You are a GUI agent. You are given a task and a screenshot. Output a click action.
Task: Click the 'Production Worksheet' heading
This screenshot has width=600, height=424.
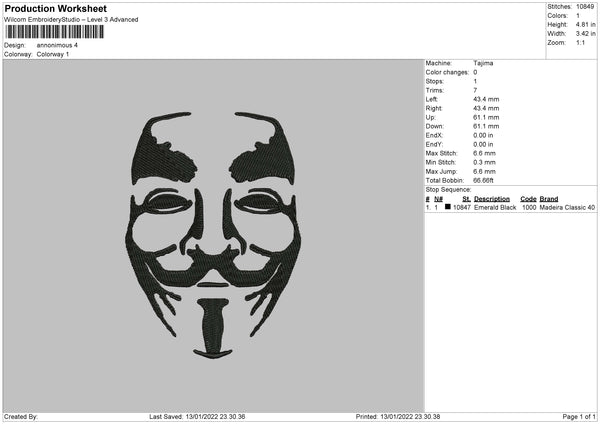tap(55, 8)
